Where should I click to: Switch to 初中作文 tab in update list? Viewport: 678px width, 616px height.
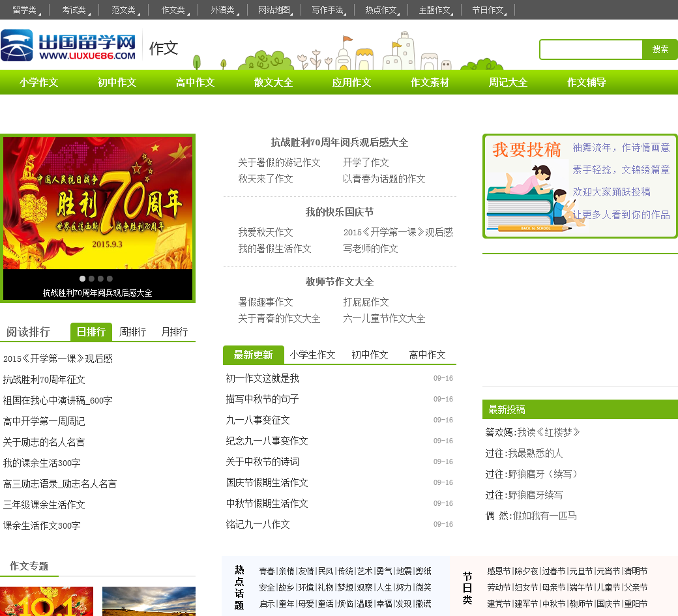pos(370,355)
